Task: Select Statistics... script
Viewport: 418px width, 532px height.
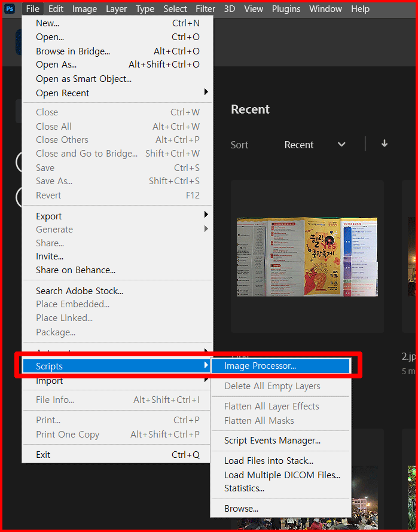Action: (281, 488)
